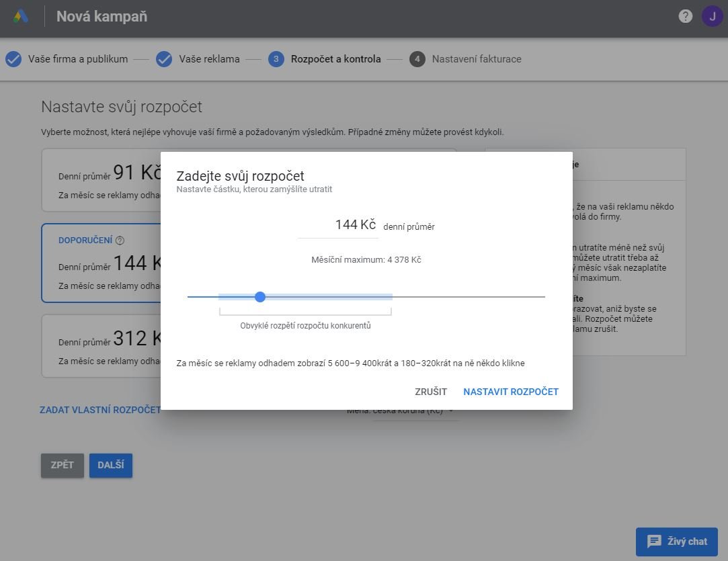Click the budget slider blue handle

[x=260, y=297]
